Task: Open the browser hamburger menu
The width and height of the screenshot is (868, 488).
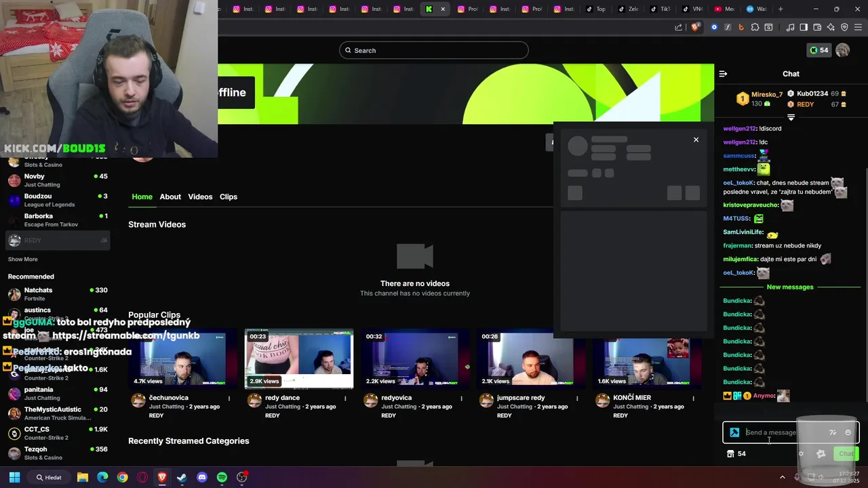Action: 858,27
